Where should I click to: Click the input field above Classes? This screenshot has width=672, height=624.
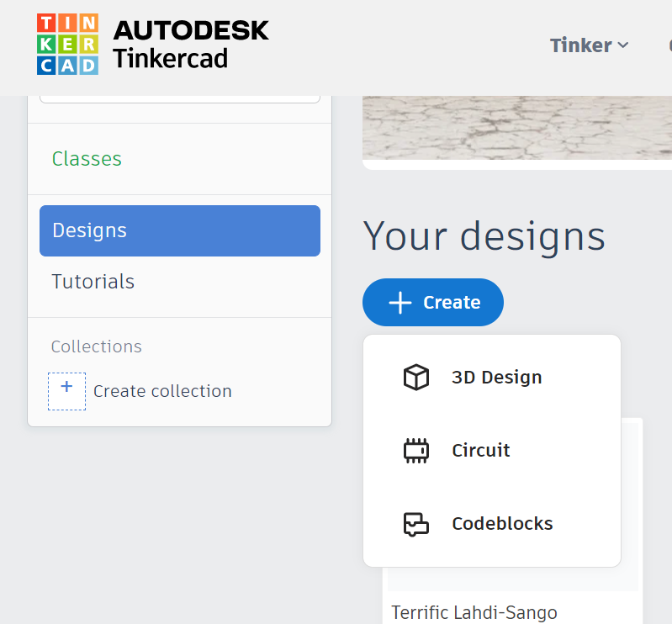coord(179,98)
